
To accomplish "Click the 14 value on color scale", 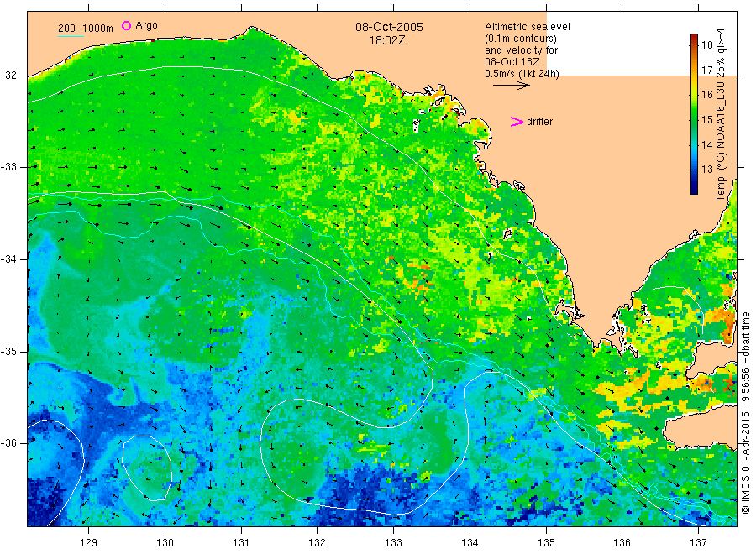I will (x=706, y=144).
